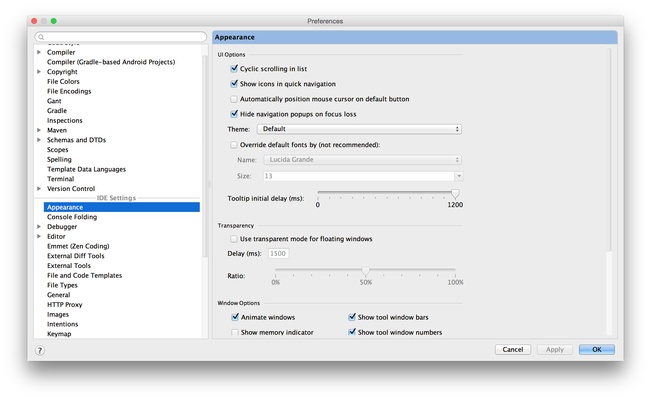Select the Spelling item
651x400 pixels.
tap(59, 160)
